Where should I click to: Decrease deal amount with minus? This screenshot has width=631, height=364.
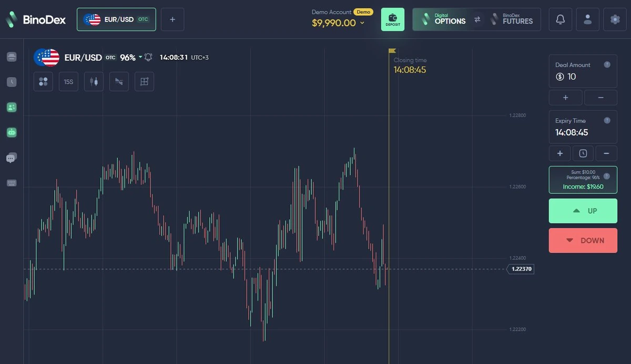(x=601, y=97)
